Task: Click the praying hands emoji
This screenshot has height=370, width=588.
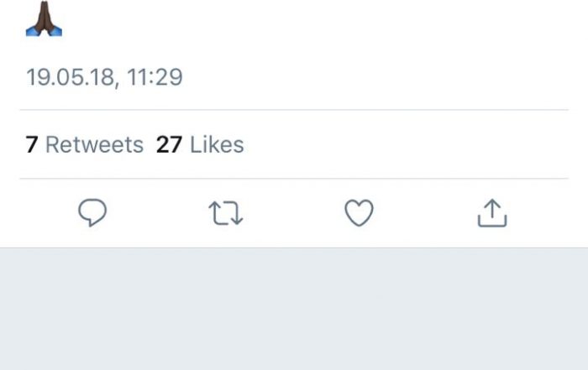Action: 44,19
